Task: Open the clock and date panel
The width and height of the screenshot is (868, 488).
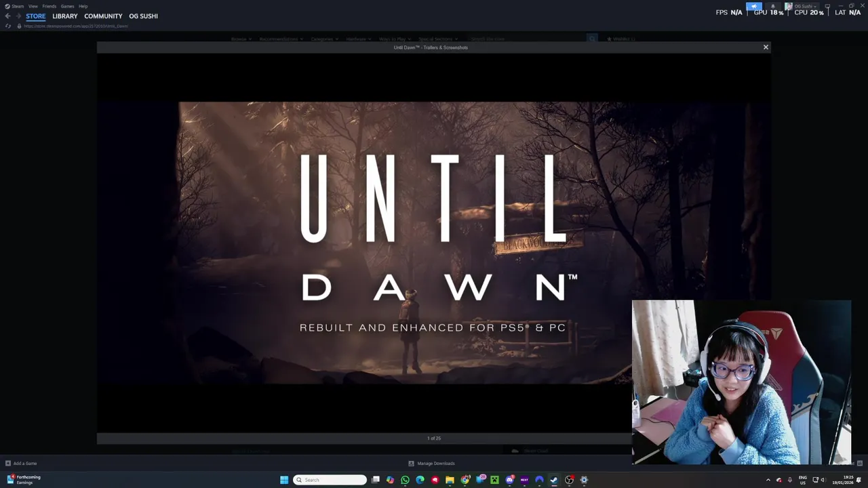Action: click(842, 480)
